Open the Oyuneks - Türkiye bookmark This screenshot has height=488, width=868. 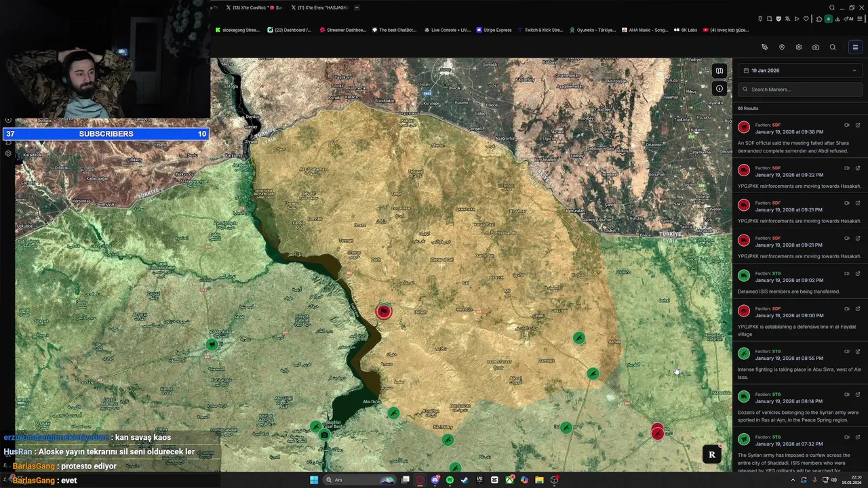(x=593, y=30)
